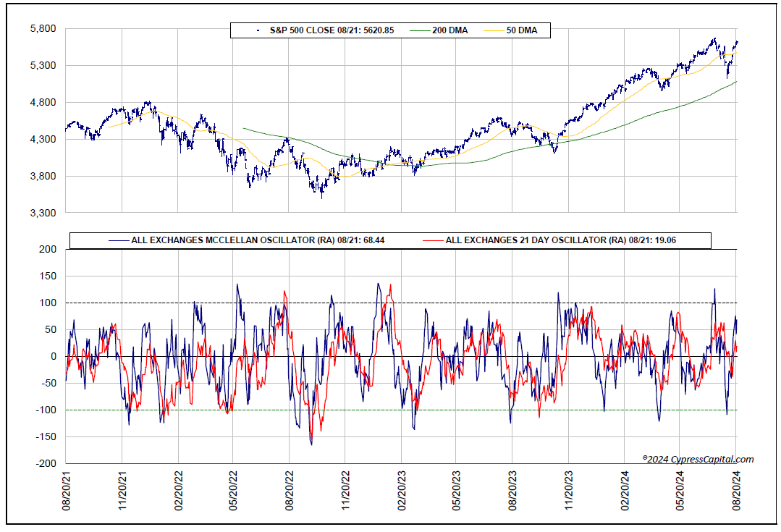
Task: Click the 5,800 price axis label
Action: [43, 28]
